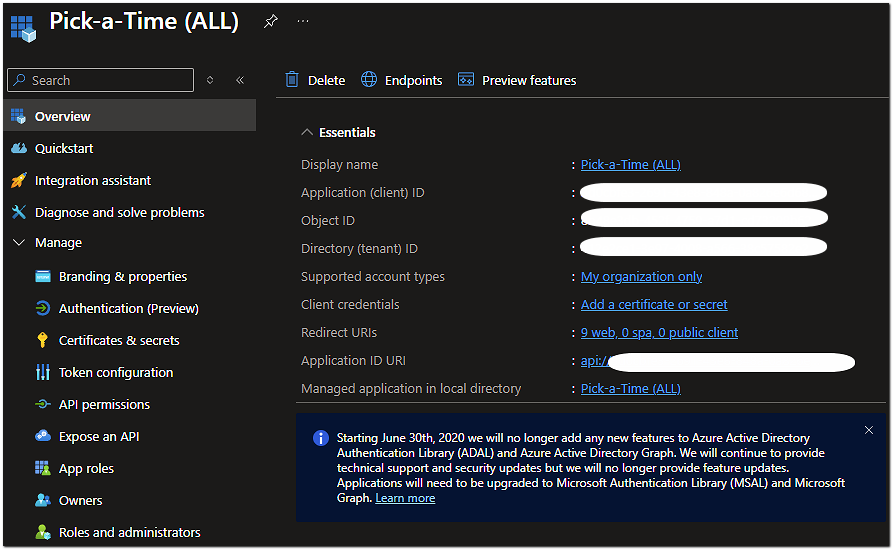Click the Learn more link in the banner
The width and height of the screenshot is (893, 550).
pyautogui.click(x=405, y=498)
